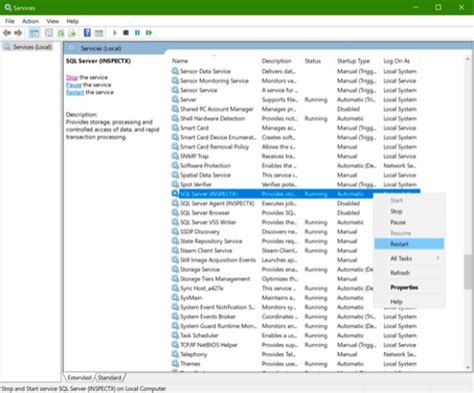Viewport: 474px width, 393px height.
Task: Select the Software Protection row
Action: click(295, 166)
